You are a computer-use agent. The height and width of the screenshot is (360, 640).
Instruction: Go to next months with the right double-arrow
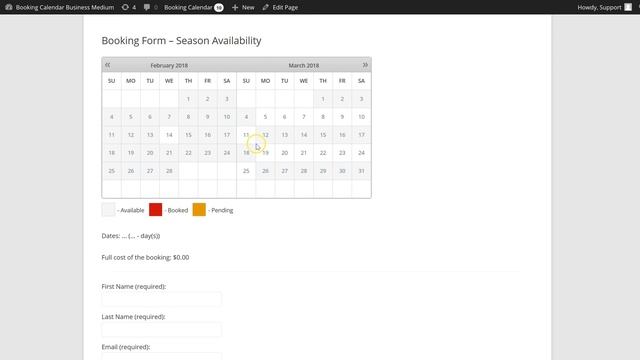point(365,65)
